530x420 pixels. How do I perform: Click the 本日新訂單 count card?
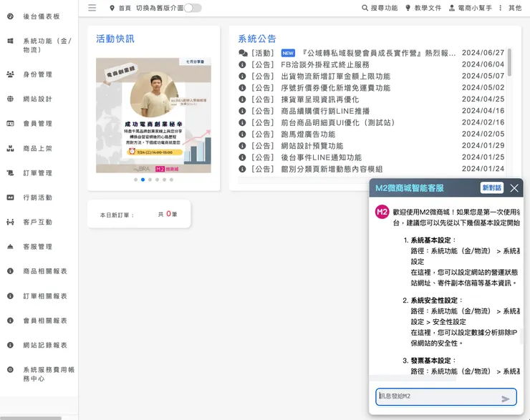pyautogui.click(x=139, y=214)
